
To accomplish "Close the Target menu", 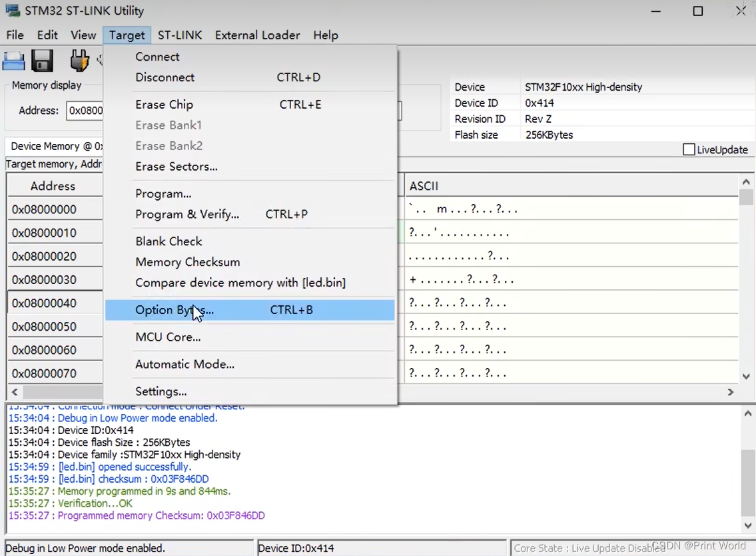I will pyautogui.click(x=127, y=35).
